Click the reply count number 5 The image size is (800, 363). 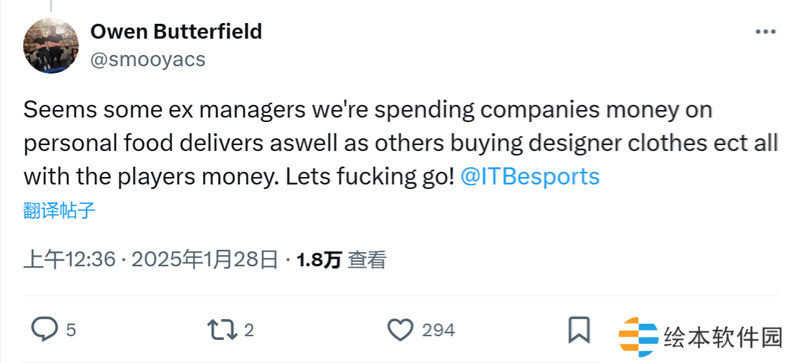tap(71, 330)
